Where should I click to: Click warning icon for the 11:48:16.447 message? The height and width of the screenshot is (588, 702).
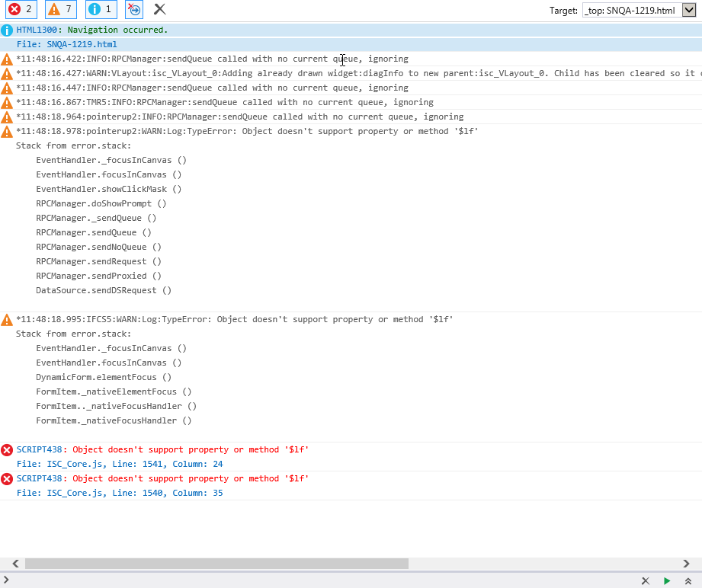(7, 88)
